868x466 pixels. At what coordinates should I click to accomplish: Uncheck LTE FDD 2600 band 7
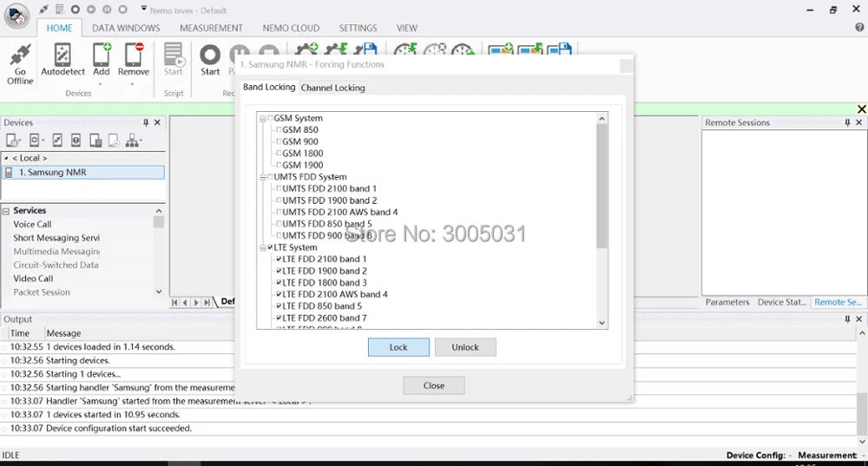tap(279, 318)
